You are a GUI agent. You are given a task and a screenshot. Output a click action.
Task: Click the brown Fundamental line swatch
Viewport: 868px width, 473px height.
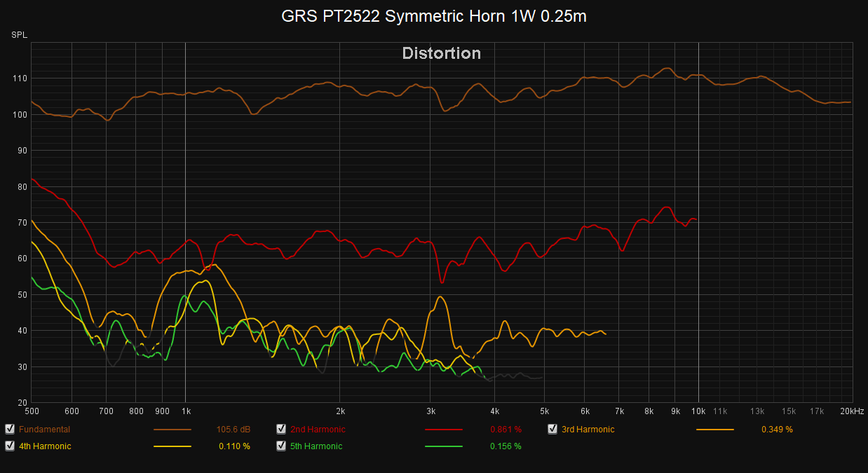tap(172, 430)
